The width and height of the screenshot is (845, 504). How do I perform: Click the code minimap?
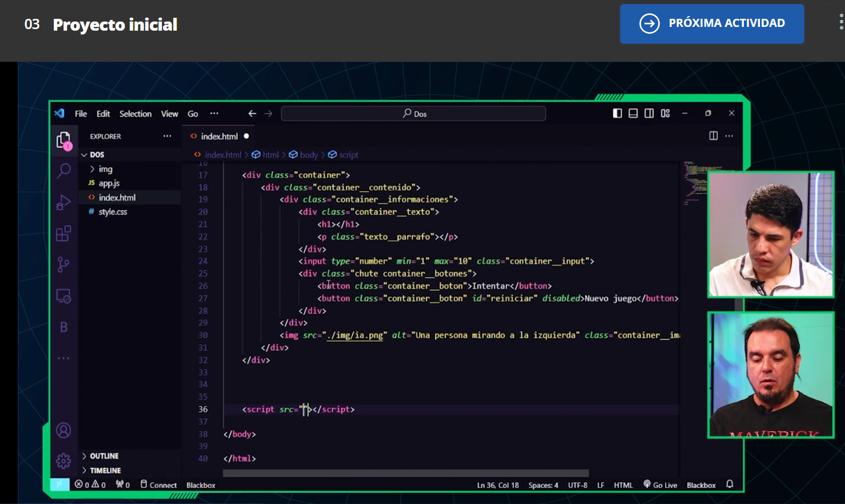point(695,183)
